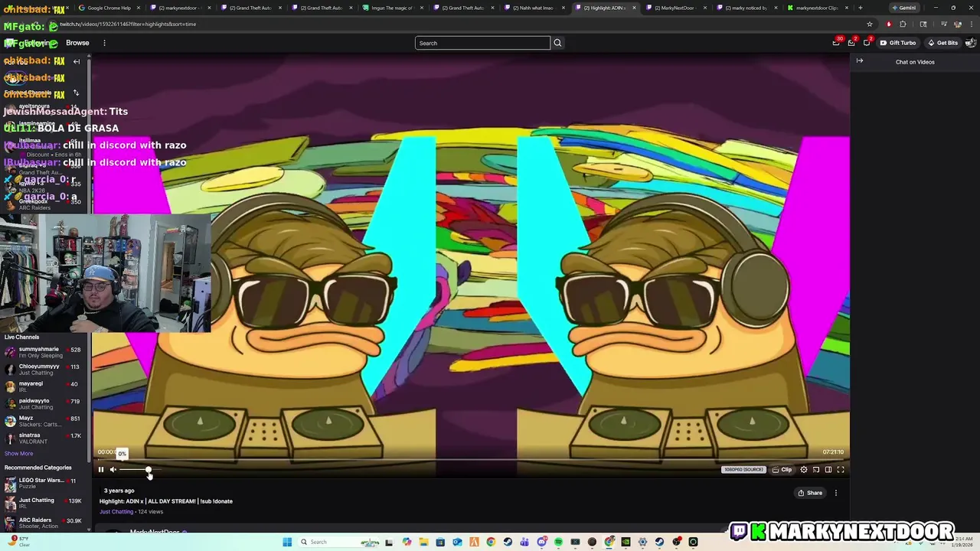Click the Share button below the video
Viewport: 980px width, 551px height.
(x=810, y=493)
